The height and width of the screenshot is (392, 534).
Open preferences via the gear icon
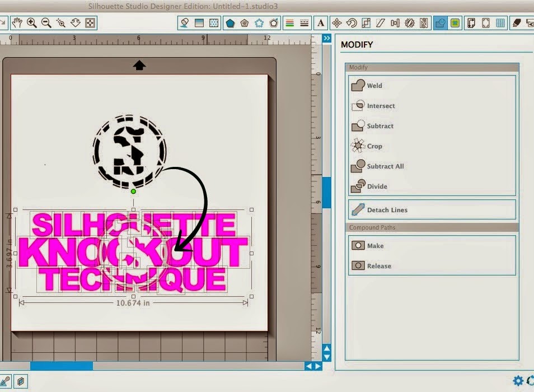(x=518, y=380)
